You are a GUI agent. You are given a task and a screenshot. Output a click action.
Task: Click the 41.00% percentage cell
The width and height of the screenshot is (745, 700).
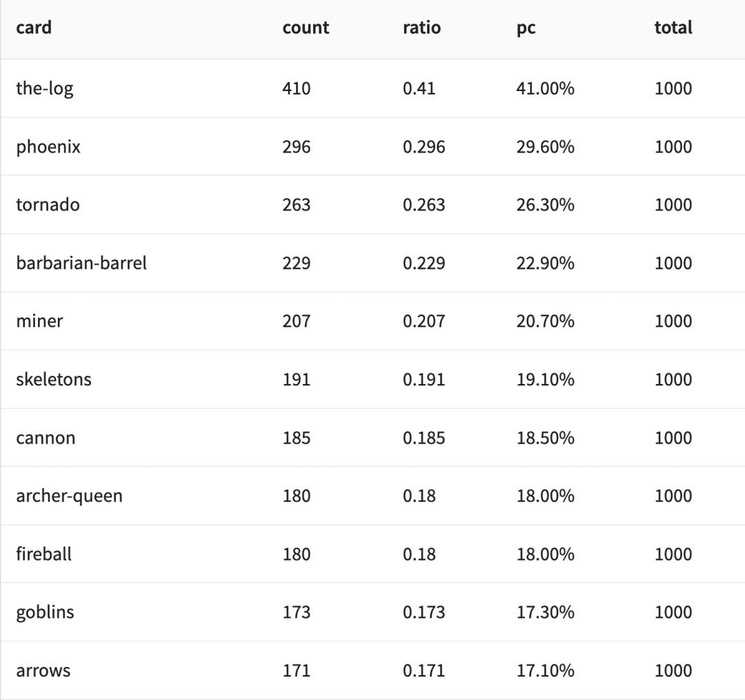click(x=545, y=88)
